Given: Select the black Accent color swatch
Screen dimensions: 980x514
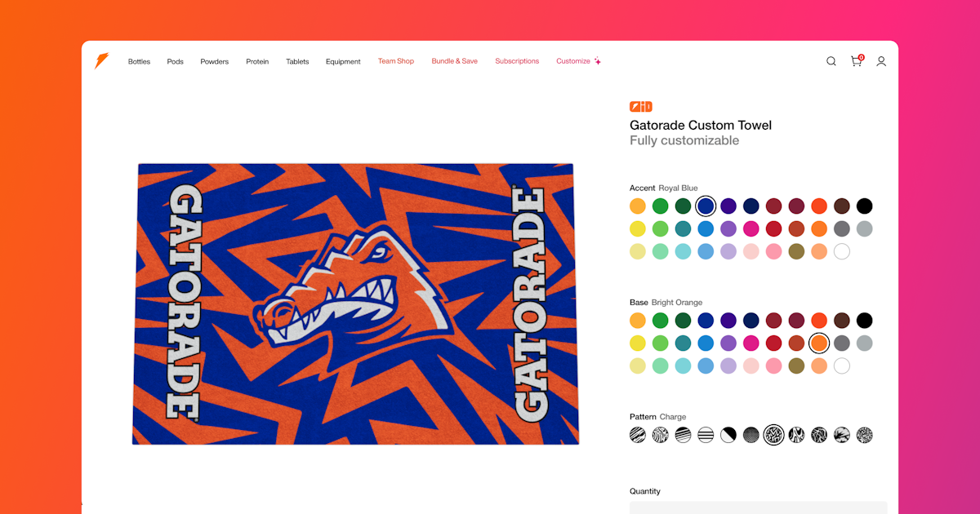Looking at the screenshot, I should click(864, 206).
